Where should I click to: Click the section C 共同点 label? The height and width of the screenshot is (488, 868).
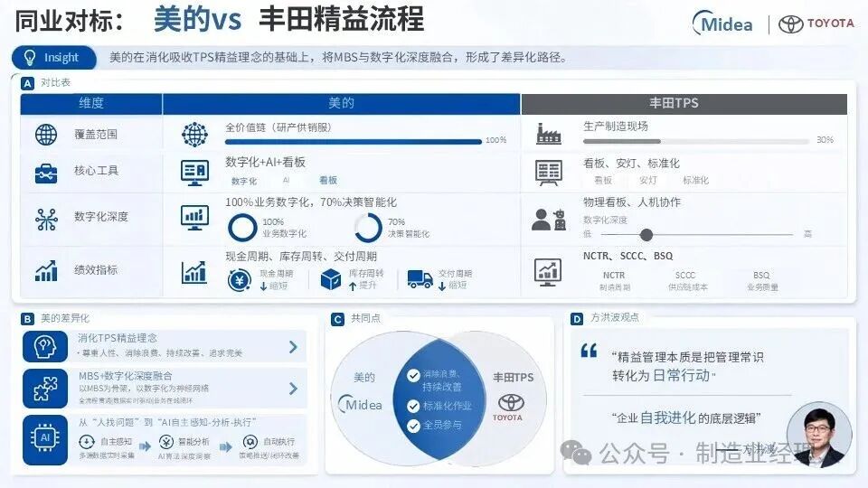[356, 319]
